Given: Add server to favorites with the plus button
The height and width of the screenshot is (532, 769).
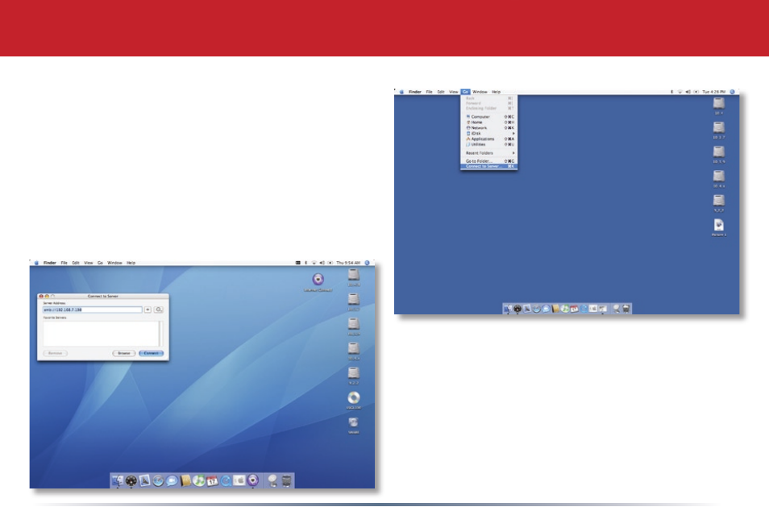Looking at the screenshot, I should click(148, 310).
